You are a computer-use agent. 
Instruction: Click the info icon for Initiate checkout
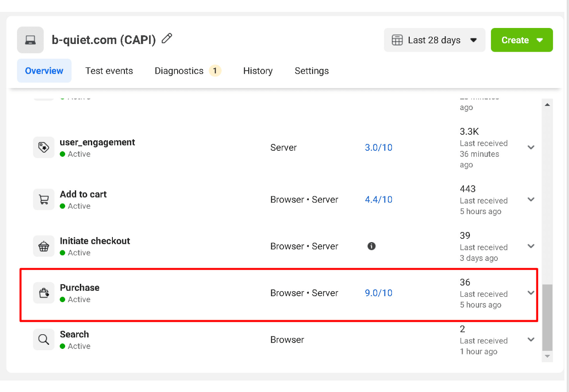[x=372, y=246]
